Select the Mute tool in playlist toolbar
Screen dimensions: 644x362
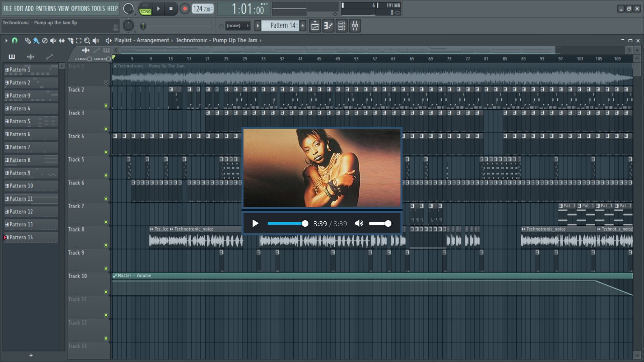click(x=53, y=41)
